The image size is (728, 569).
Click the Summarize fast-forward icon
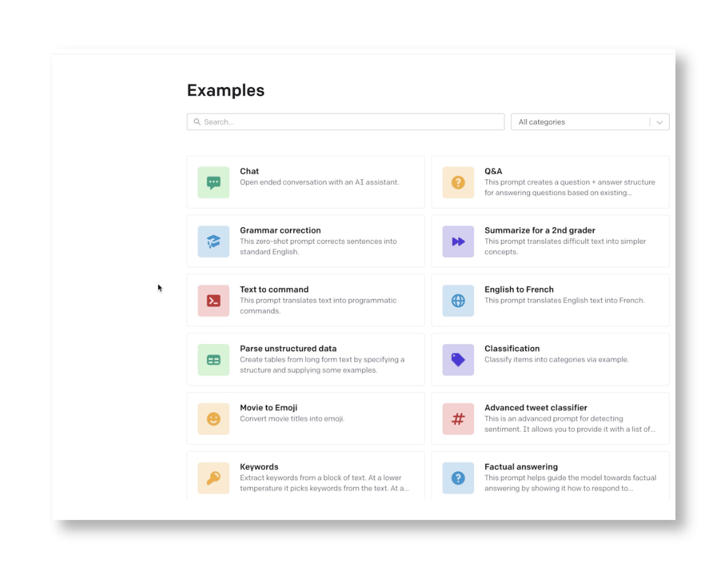point(457,241)
